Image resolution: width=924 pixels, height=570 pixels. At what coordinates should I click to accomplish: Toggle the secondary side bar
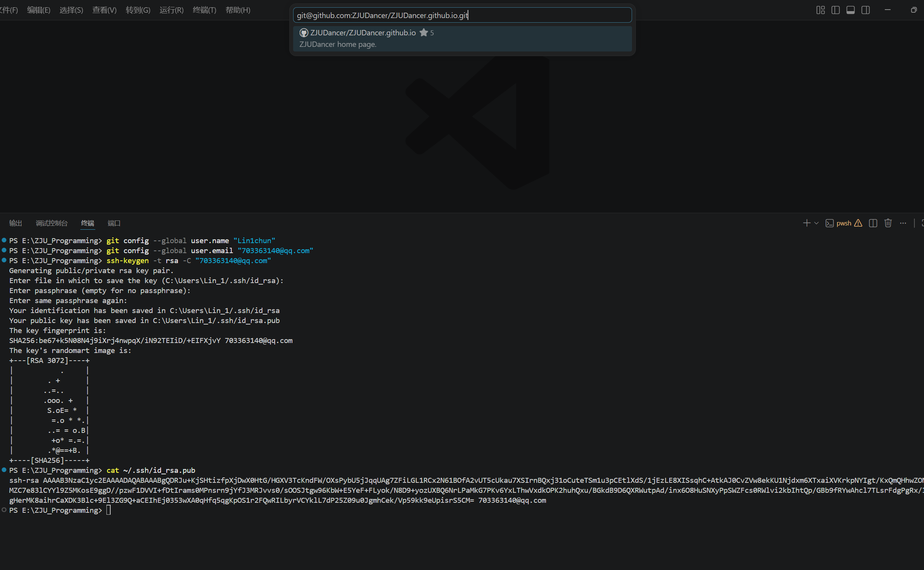[865, 10]
